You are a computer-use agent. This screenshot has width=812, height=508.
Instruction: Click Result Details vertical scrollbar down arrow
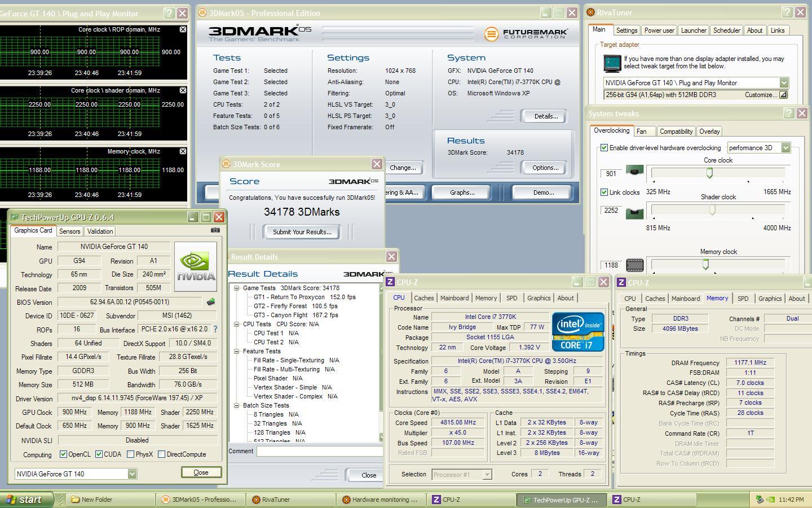click(x=382, y=437)
